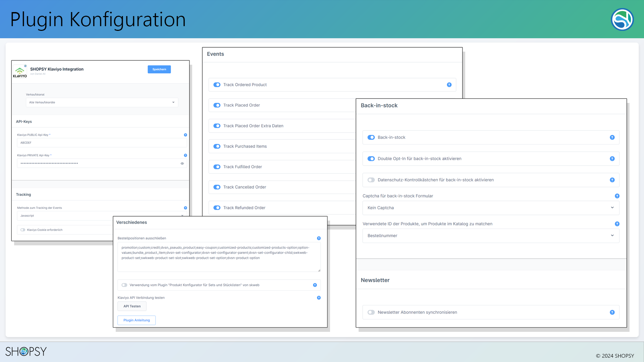This screenshot has height=362, width=644.
Task: Toggle Track Cancelled Order switch
Action: [x=217, y=187]
